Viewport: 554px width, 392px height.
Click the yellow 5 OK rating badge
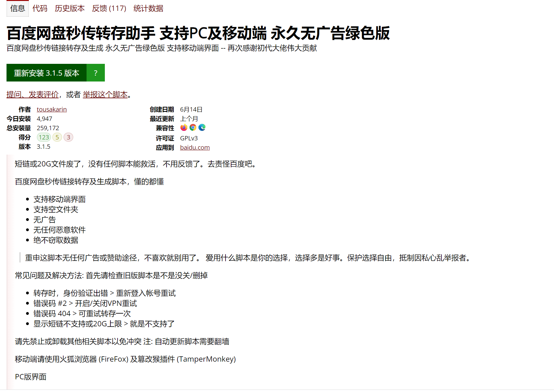(x=57, y=137)
